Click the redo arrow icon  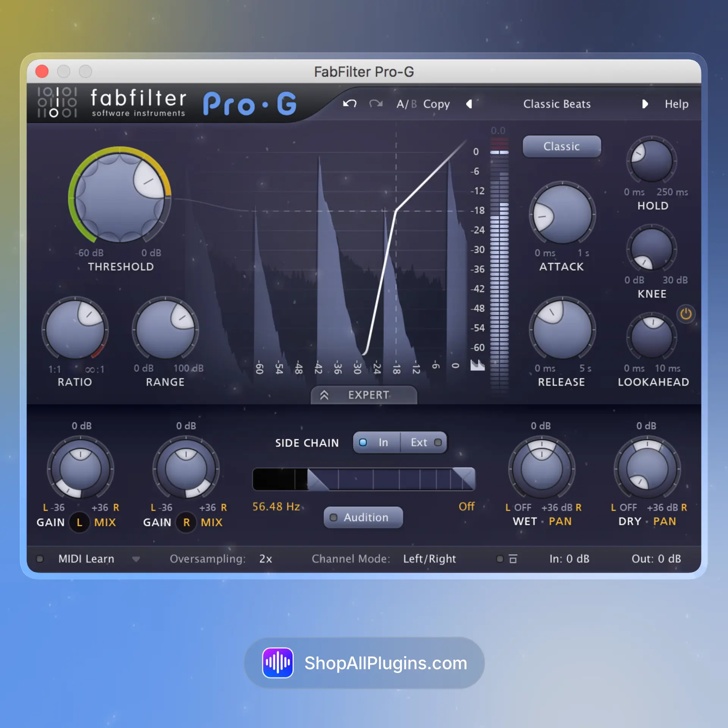376,104
